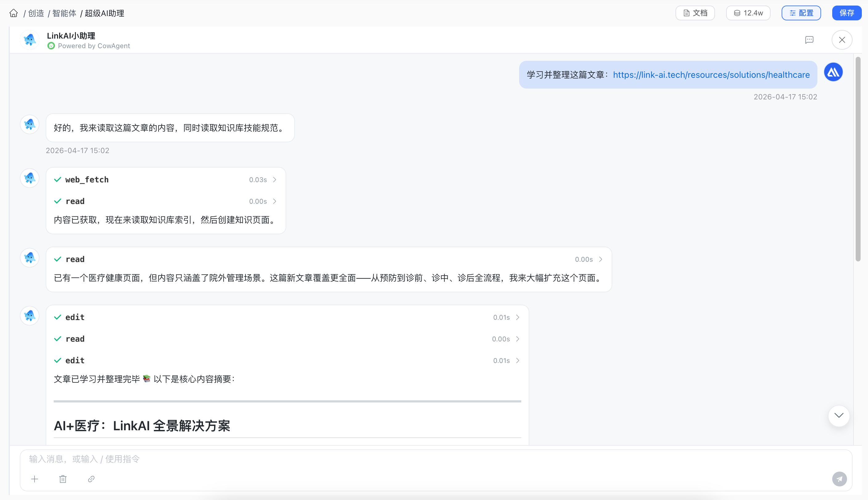Screen dimensions: 868x500
Task: Go to 智能体 in the breadcrumb
Action: [x=64, y=13]
